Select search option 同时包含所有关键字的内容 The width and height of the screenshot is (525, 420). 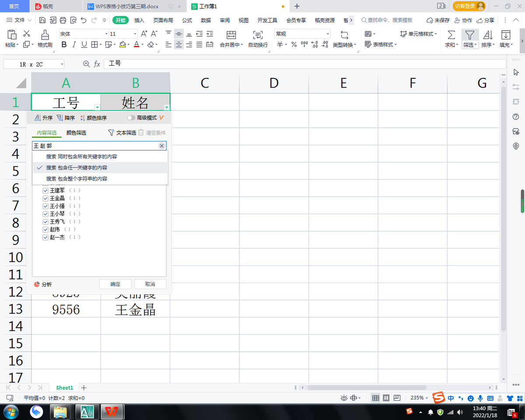click(82, 156)
